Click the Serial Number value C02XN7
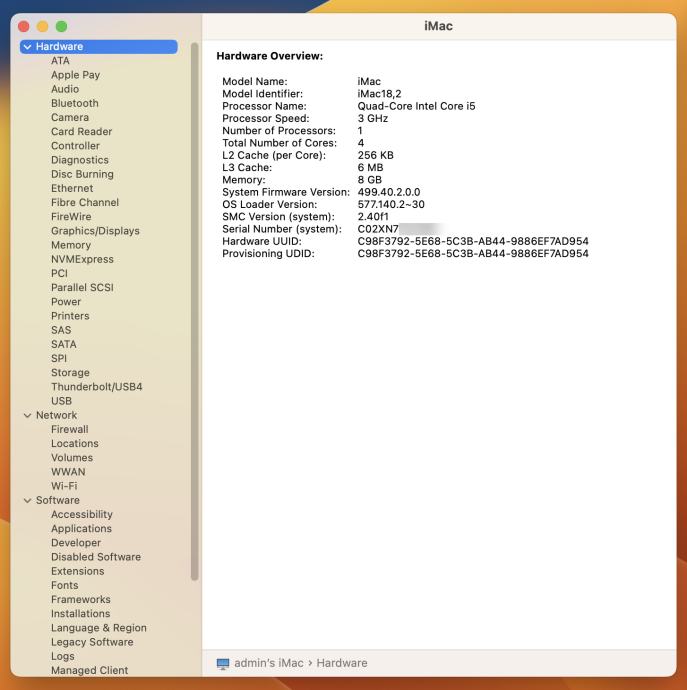 point(378,229)
